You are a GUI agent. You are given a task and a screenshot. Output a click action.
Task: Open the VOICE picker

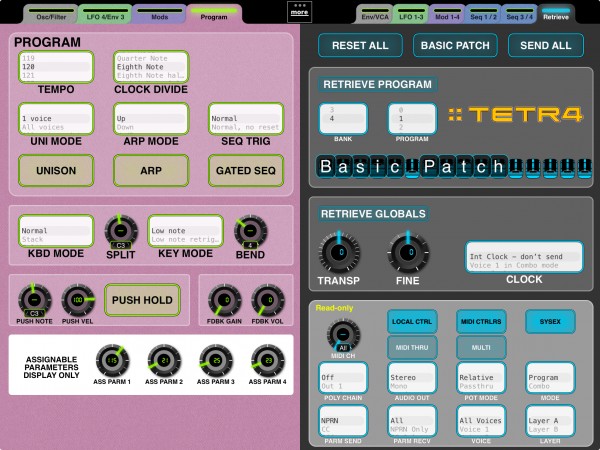click(481, 421)
